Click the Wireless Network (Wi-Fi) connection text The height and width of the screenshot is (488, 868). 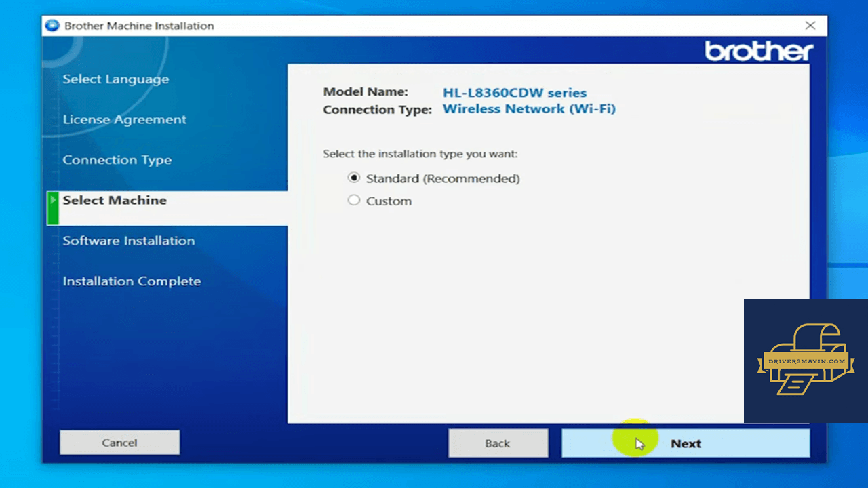[529, 108]
